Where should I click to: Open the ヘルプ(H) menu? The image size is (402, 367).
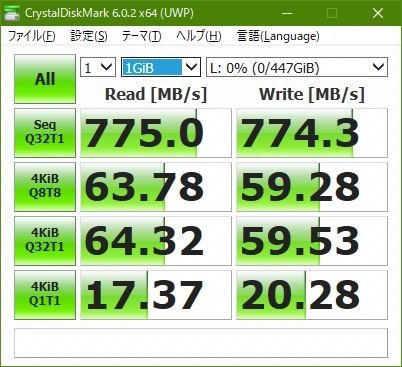coord(199,36)
